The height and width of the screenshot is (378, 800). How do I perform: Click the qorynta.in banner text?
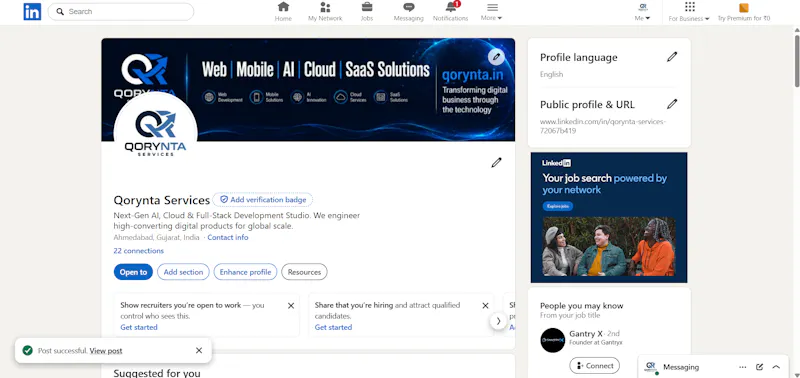(472, 75)
